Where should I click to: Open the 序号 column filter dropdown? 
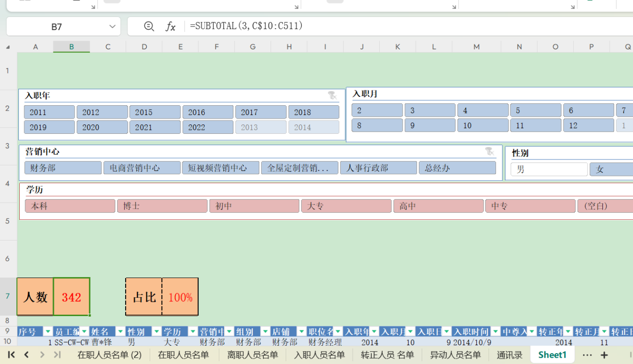pos(48,331)
